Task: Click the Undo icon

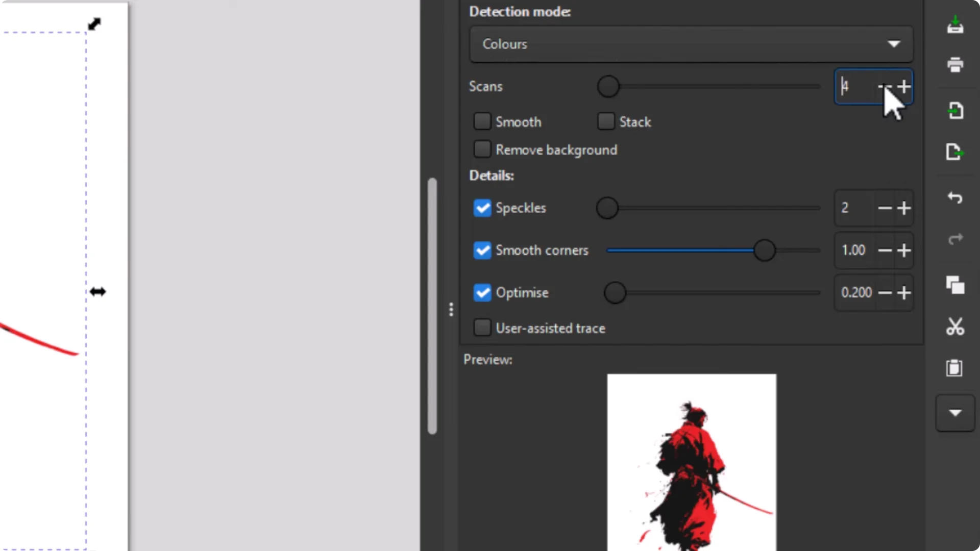Action: (955, 198)
